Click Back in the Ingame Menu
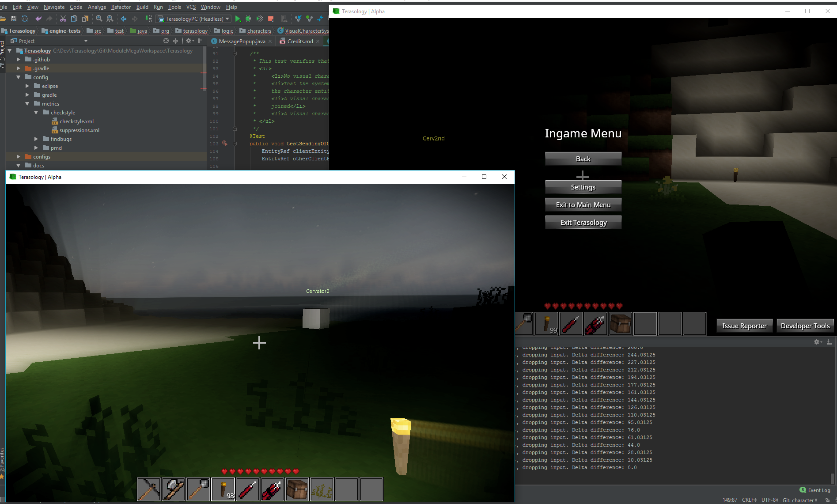This screenshot has width=837, height=504. pos(583,159)
